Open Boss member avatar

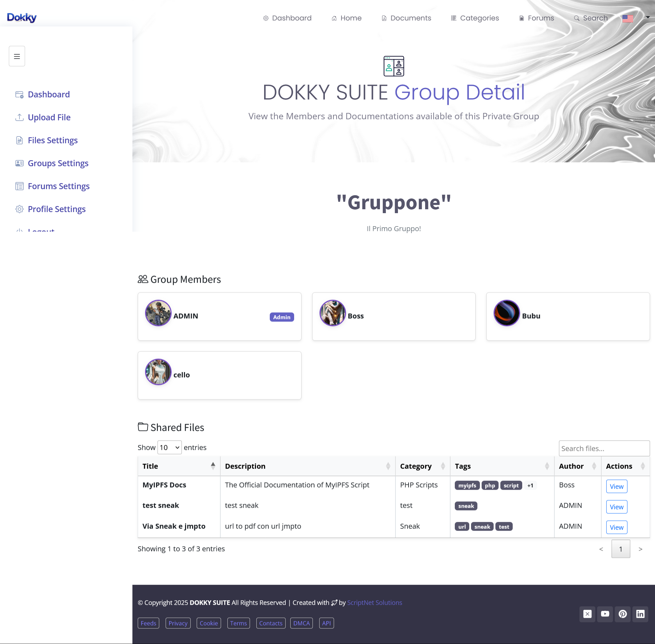tap(333, 313)
